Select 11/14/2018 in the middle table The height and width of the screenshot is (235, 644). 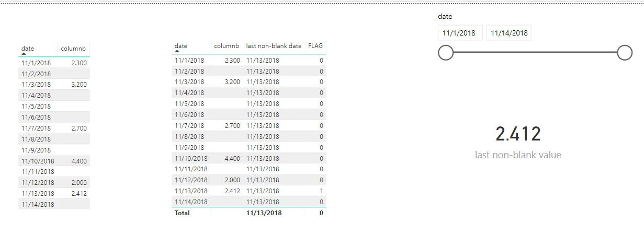[191, 202]
